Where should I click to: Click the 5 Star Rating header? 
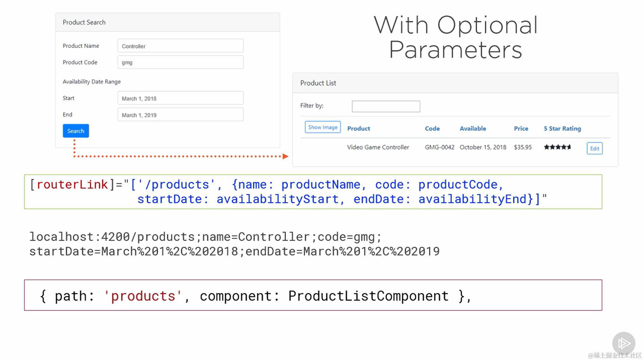click(x=562, y=129)
